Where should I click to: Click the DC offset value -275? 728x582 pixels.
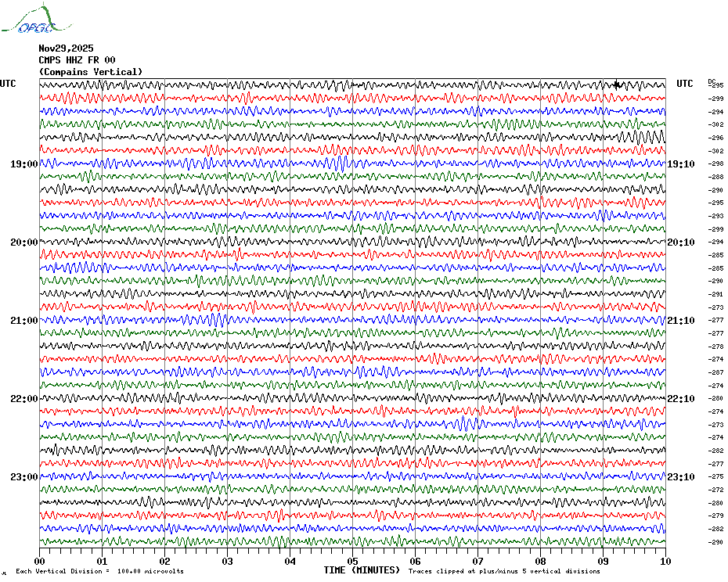tap(716, 476)
